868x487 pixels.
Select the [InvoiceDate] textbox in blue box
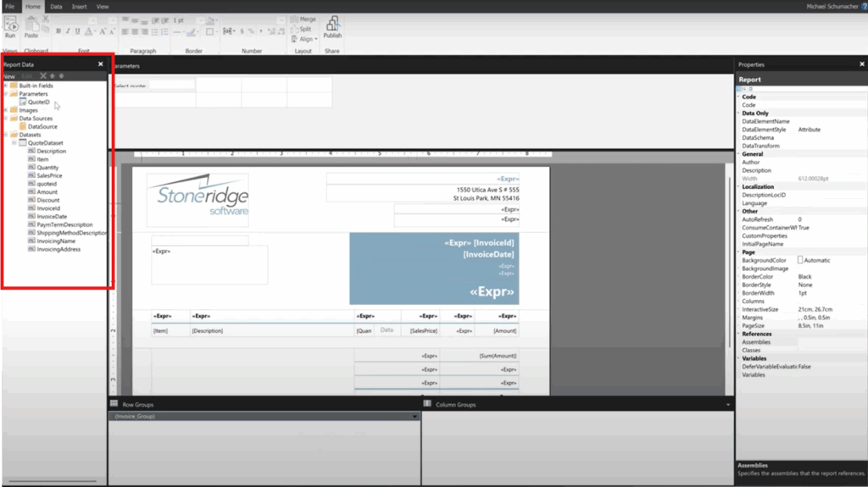488,255
